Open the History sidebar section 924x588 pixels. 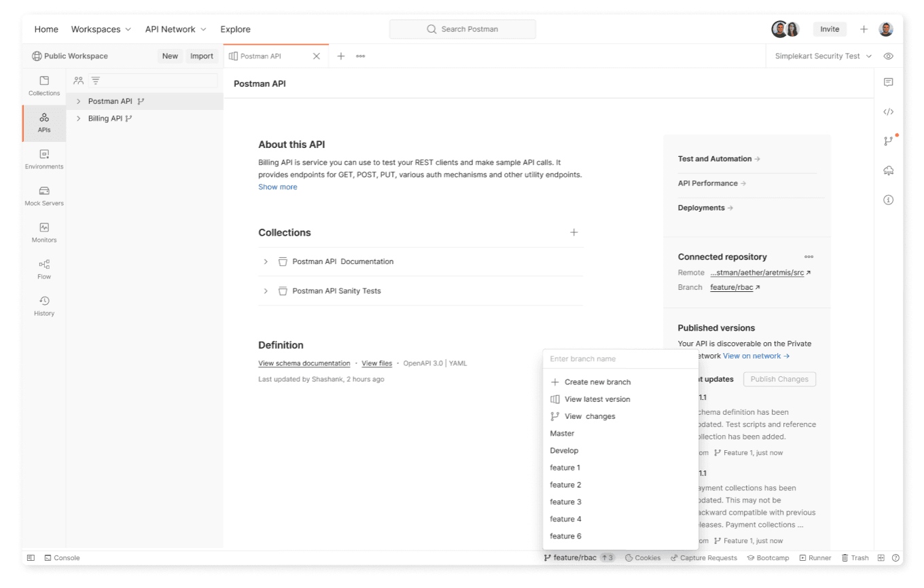(x=44, y=306)
